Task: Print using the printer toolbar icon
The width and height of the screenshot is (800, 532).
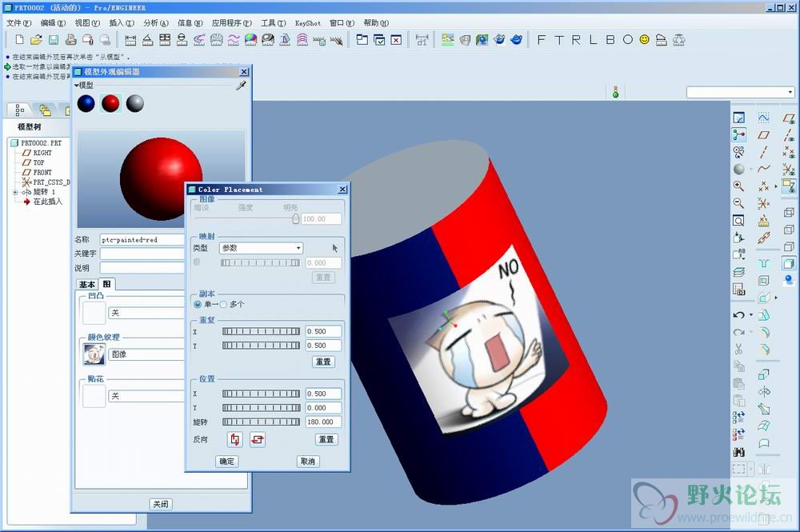Action: click(71, 40)
